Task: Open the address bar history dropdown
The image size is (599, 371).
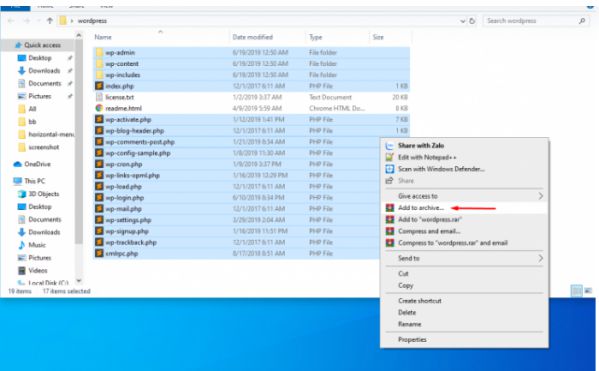Action: tap(463, 21)
